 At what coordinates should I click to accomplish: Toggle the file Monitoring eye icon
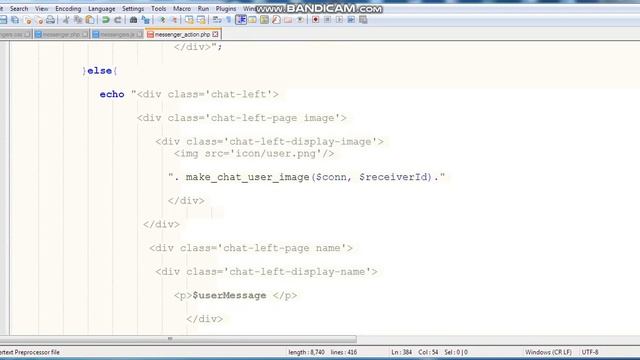pos(300,20)
